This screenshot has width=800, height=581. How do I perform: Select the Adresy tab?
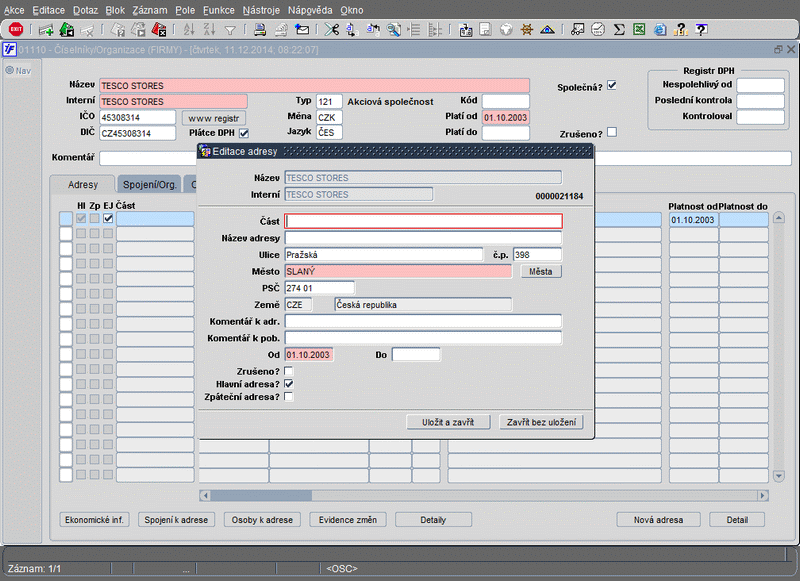[x=83, y=185]
